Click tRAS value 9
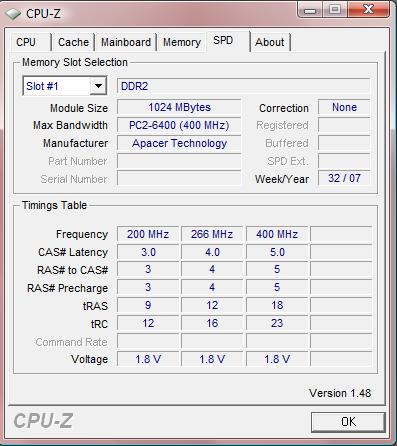Viewport: 397px width, 446px height. pyautogui.click(x=148, y=305)
